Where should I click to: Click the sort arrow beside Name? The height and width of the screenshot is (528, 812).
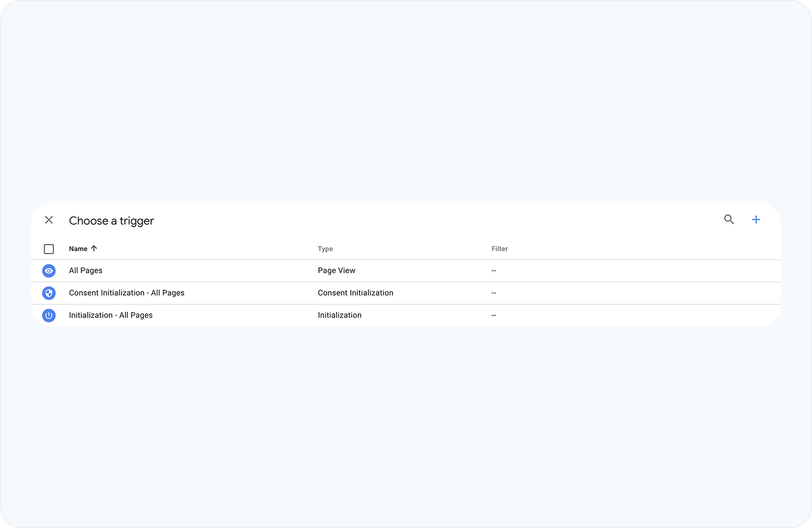click(x=94, y=248)
